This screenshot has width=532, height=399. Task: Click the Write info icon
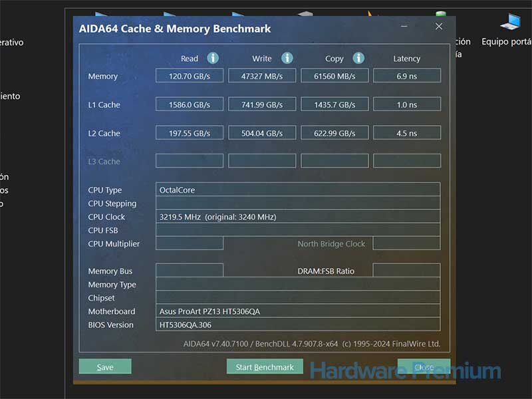tap(287, 58)
